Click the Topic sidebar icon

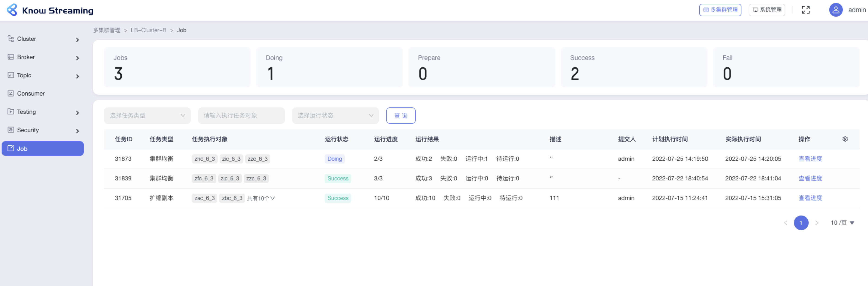tap(11, 75)
